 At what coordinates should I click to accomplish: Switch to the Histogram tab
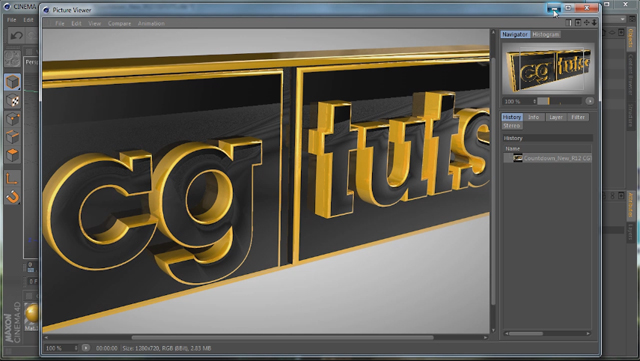coord(546,34)
